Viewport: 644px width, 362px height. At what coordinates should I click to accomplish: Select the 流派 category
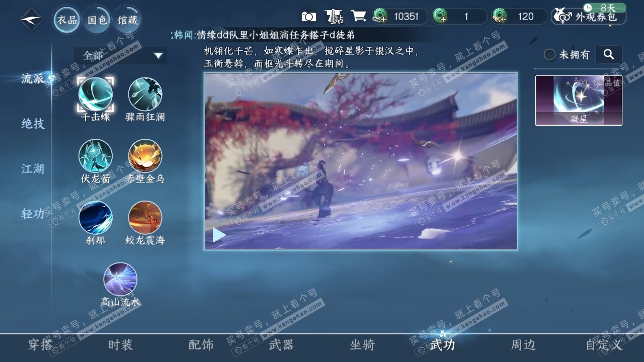point(33,78)
